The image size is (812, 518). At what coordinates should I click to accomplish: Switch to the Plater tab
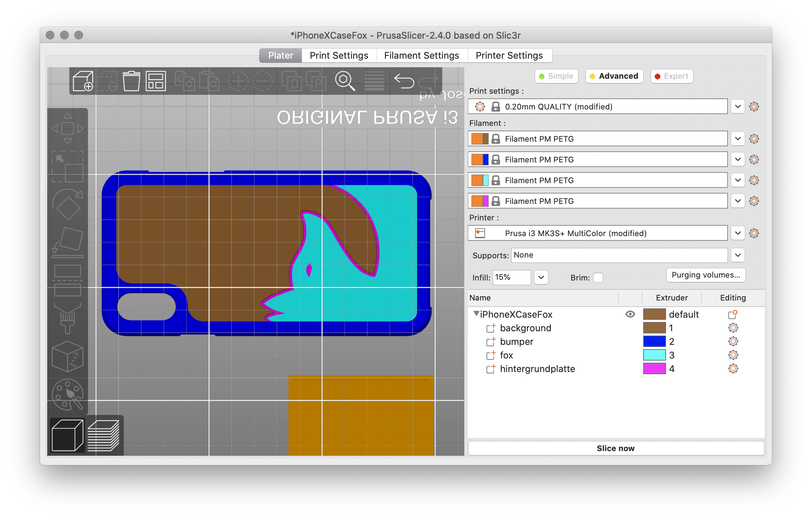click(x=281, y=55)
